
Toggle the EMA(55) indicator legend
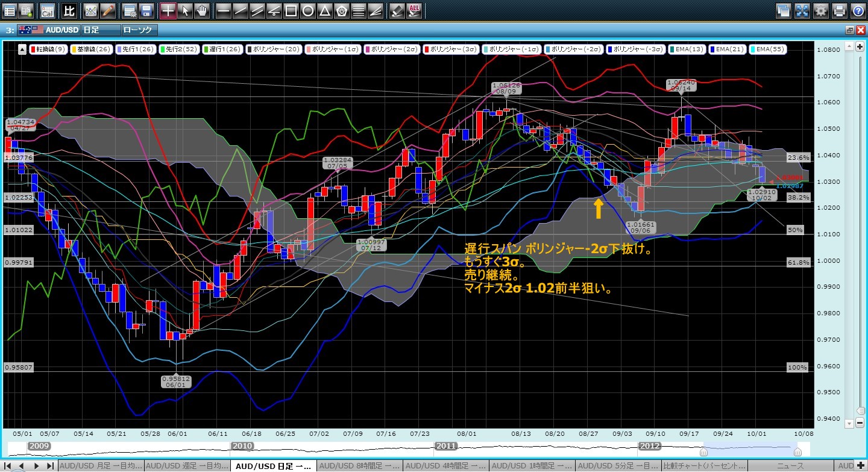[768, 49]
